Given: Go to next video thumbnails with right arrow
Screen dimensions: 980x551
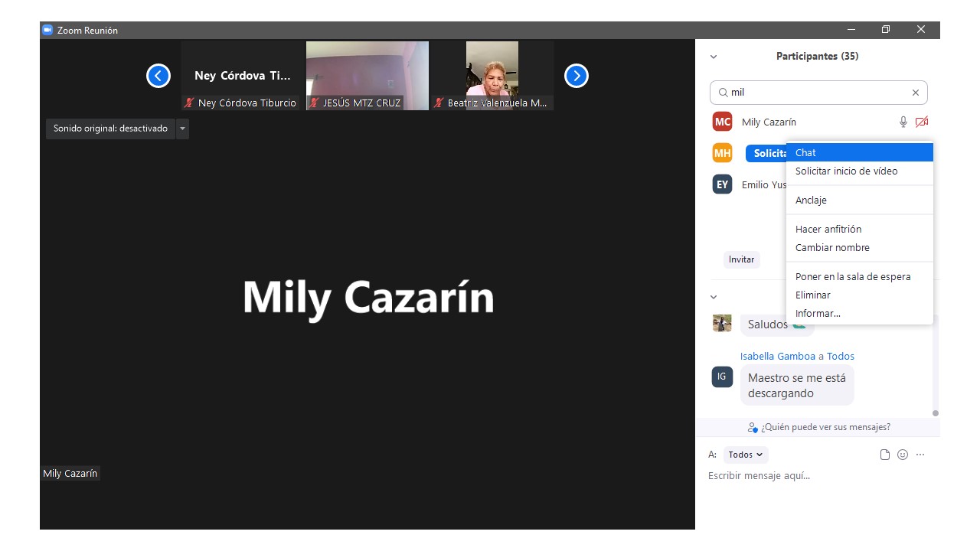Looking at the screenshot, I should point(577,76).
